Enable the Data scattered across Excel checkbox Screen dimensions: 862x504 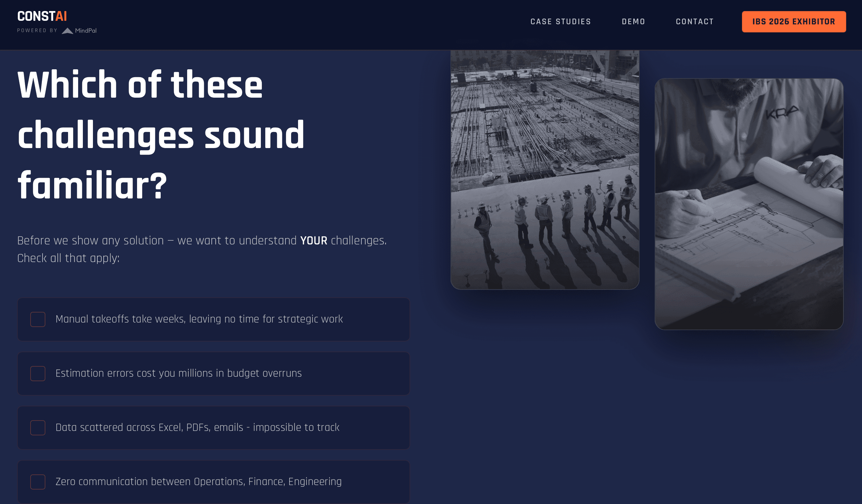click(x=37, y=427)
